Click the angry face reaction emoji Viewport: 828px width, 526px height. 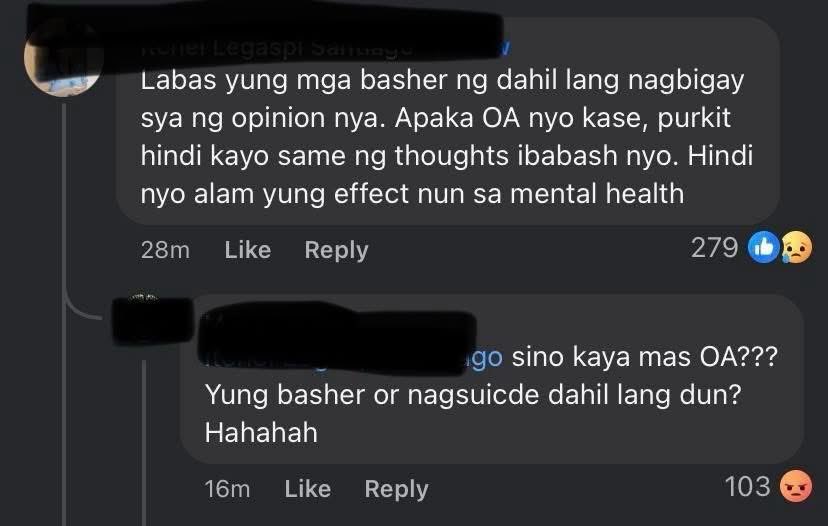[x=796, y=486]
